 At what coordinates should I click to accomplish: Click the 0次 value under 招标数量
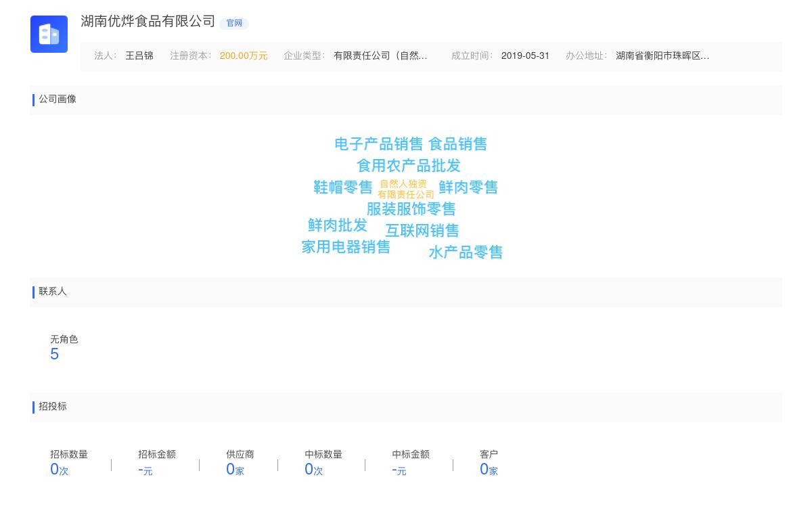click(60, 470)
